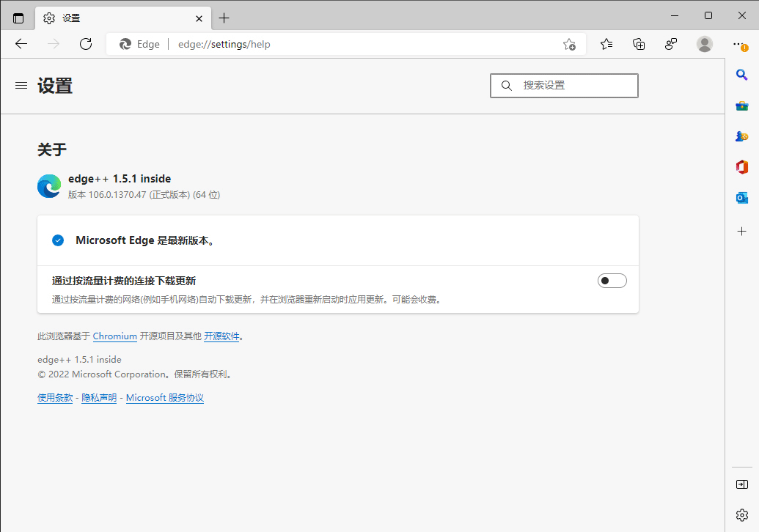Open sidebar Games icon

741,136
